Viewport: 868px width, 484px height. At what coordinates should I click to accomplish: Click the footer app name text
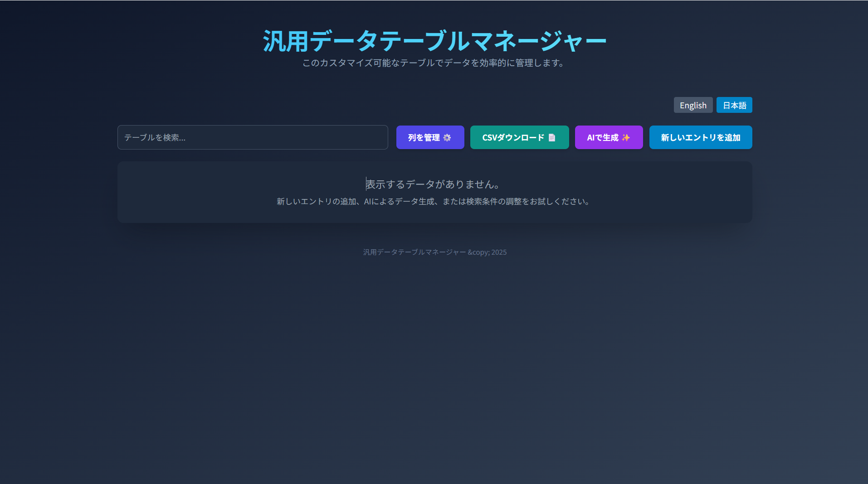pyautogui.click(x=414, y=252)
